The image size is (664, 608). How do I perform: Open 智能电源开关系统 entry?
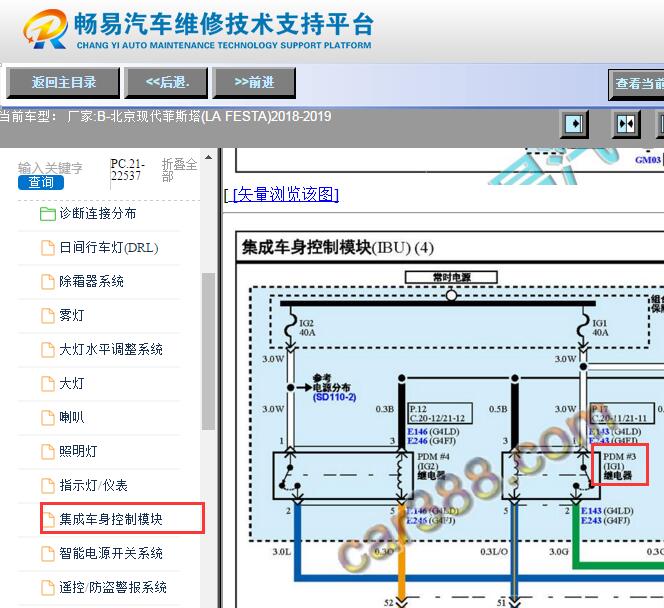tap(111, 553)
